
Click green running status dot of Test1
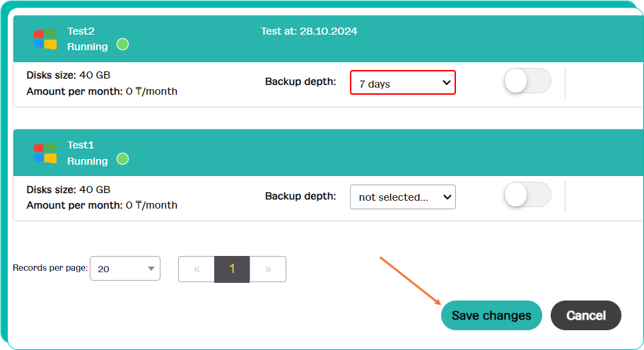[122, 158]
